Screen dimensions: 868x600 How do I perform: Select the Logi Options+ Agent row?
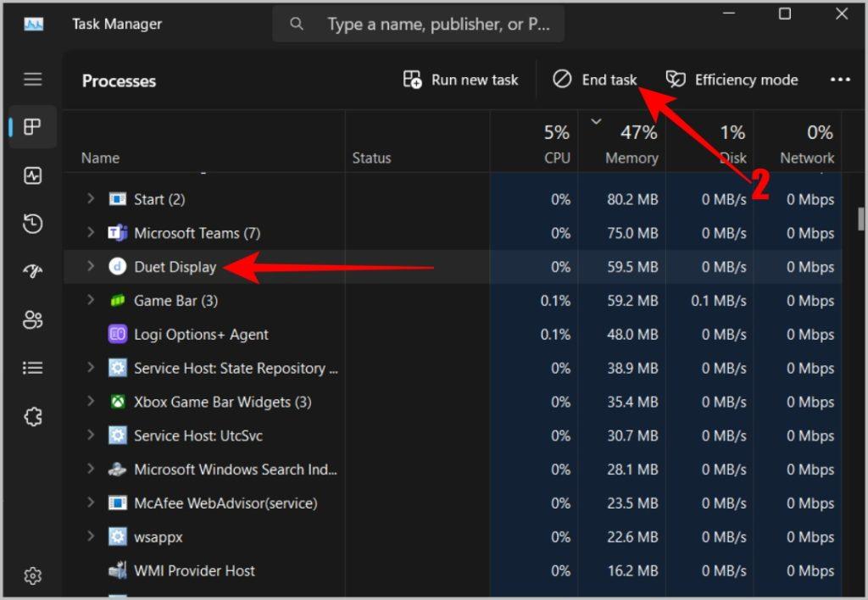(x=453, y=334)
